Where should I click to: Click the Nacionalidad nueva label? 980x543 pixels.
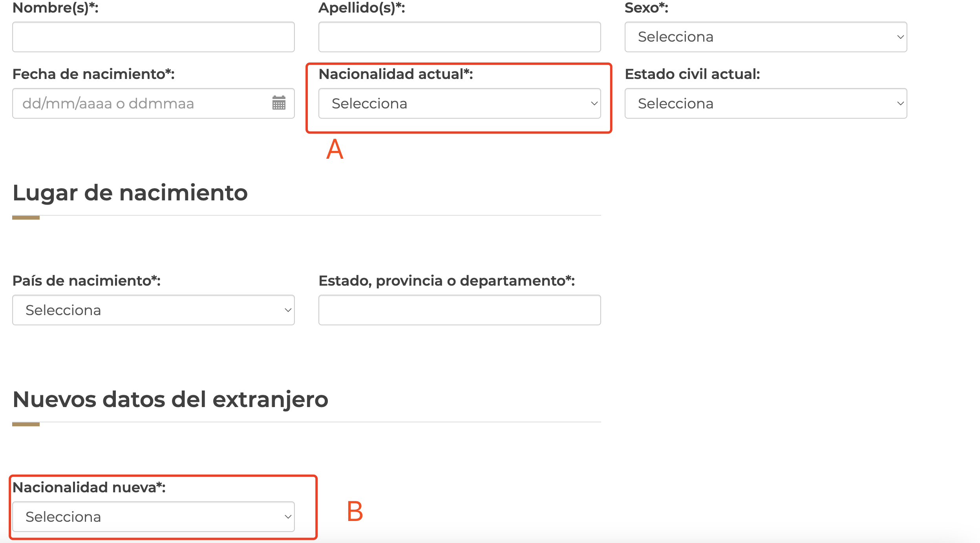click(x=89, y=487)
